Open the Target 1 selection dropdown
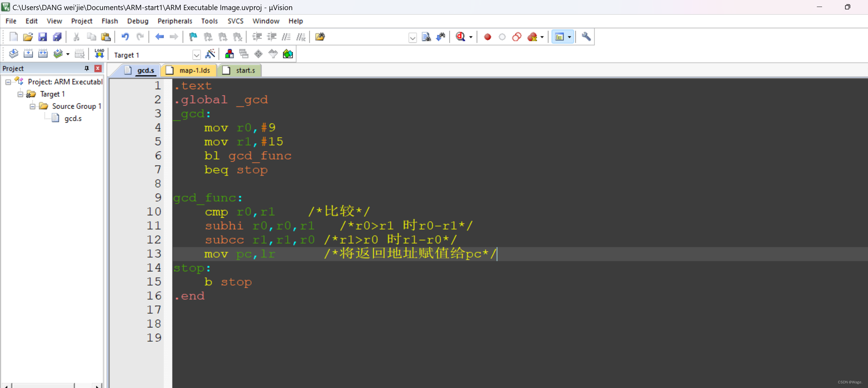 pos(197,55)
